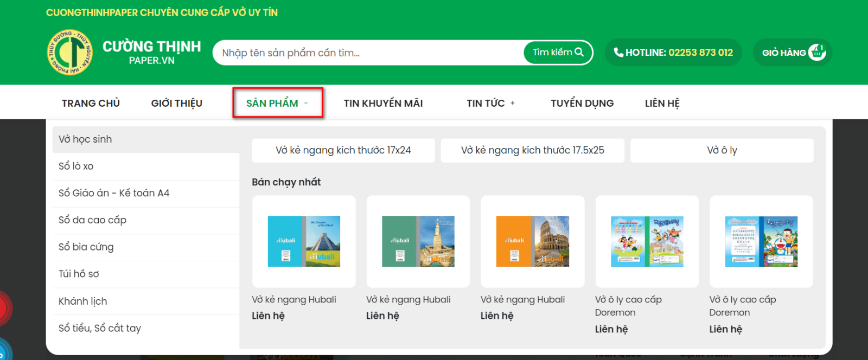
Task: Open Vở kẻ ngang kích thước 17x24
Action: 343,150
